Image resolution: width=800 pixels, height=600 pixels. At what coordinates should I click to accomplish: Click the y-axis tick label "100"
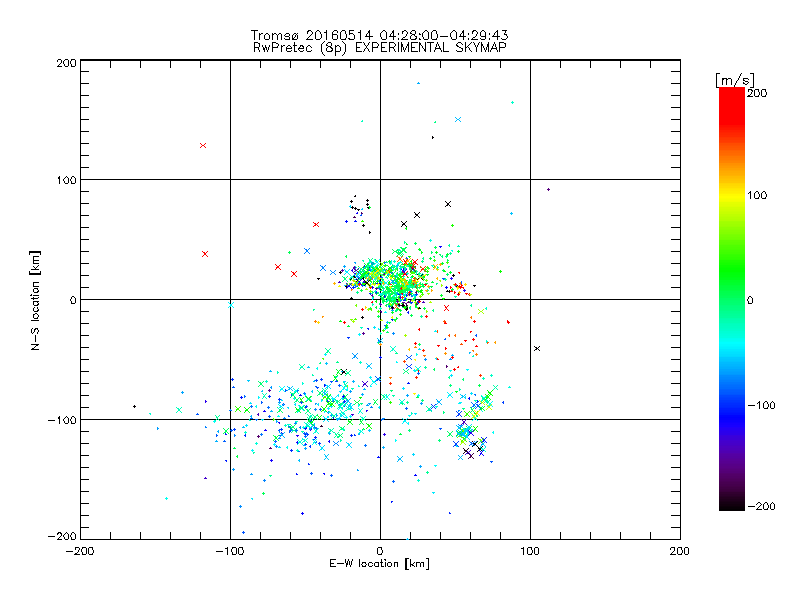66,180
